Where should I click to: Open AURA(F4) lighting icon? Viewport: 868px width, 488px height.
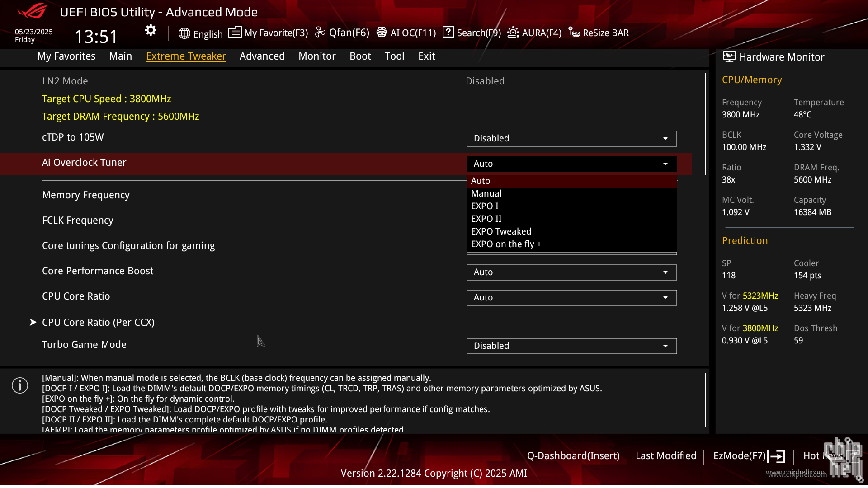tap(513, 33)
